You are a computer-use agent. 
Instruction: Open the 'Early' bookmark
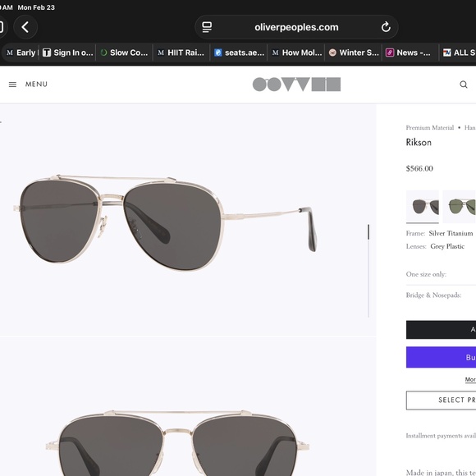21,53
